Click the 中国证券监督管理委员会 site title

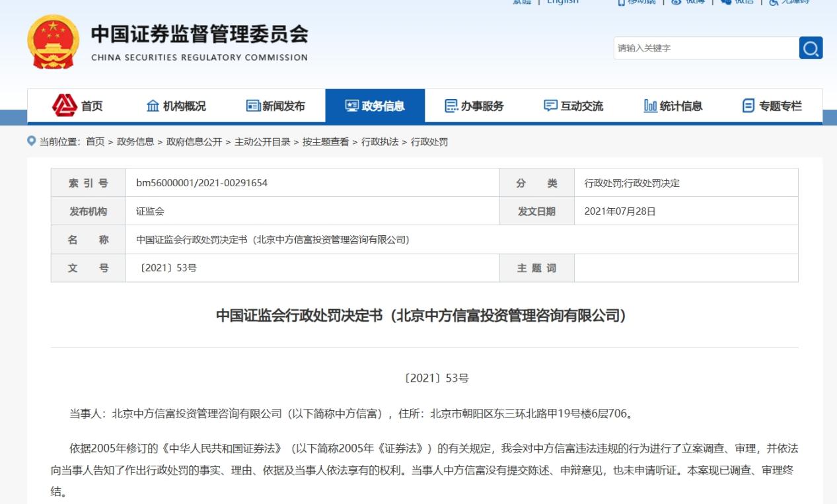[x=200, y=35]
